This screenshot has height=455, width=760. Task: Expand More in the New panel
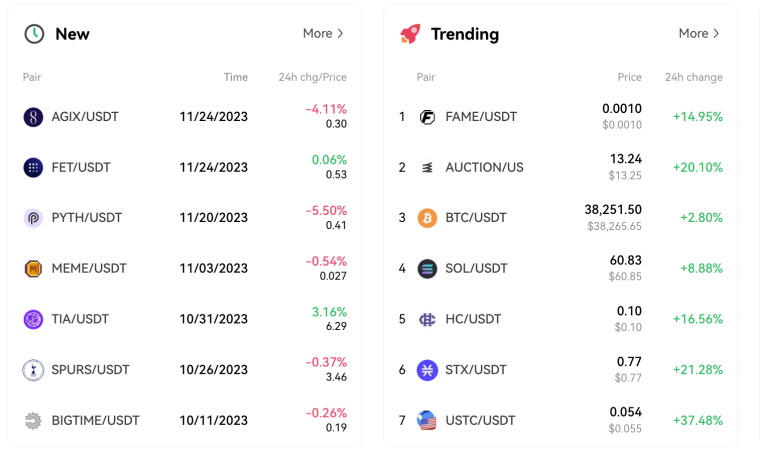pyautogui.click(x=323, y=33)
